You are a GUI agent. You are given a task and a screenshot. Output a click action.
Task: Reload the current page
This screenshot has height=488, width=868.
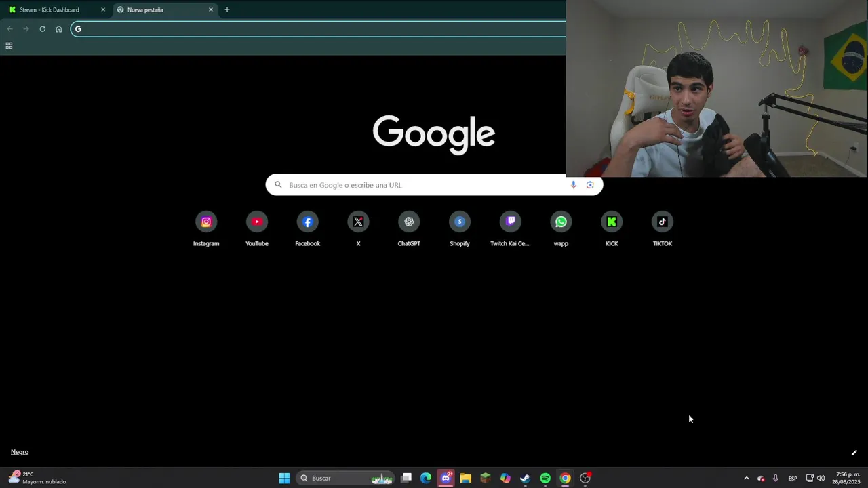(42, 29)
